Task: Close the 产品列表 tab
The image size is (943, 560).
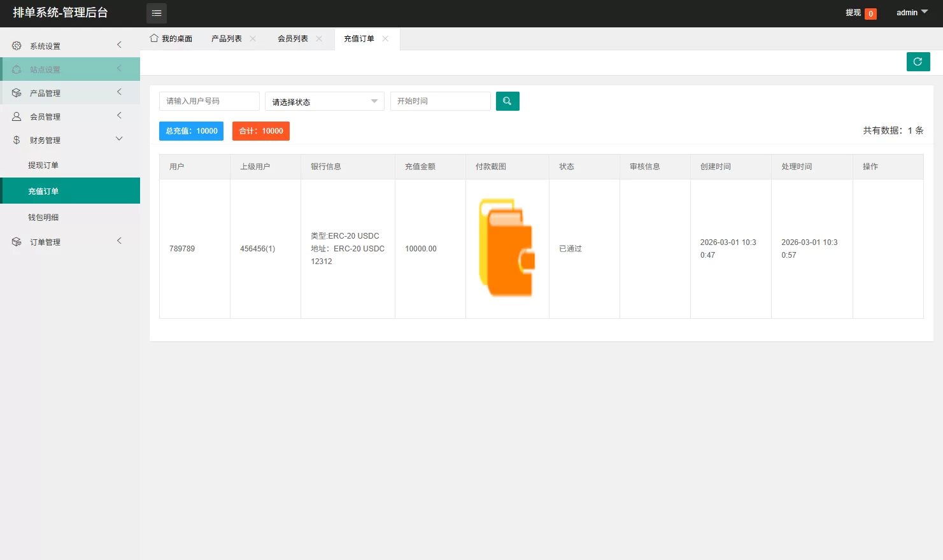Action: pyautogui.click(x=253, y=39)
